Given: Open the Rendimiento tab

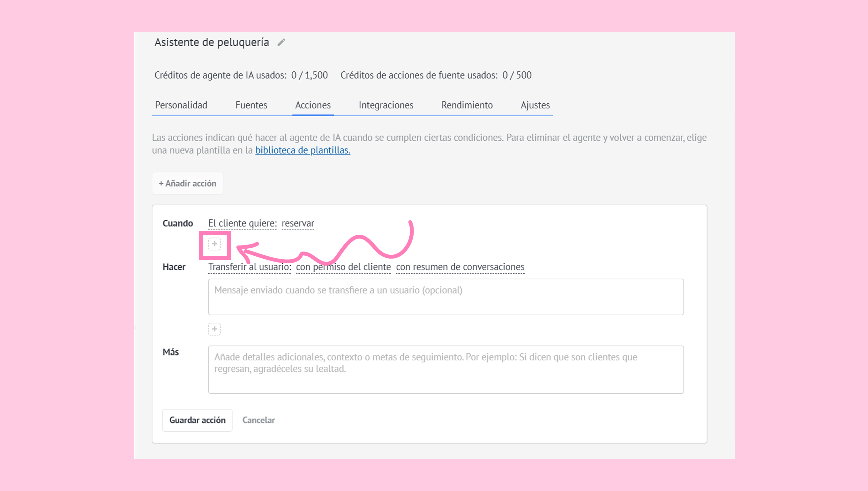Looking at the screenshot, I should click(467, 105).
